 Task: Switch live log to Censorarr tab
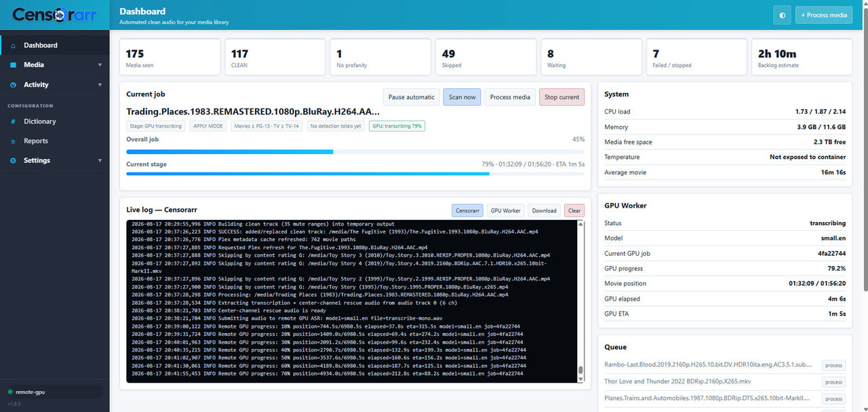tap(467, 210)
